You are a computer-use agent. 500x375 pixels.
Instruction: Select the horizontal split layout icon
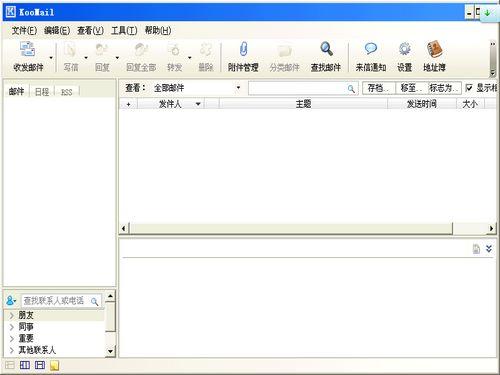(x=40, y=365)
